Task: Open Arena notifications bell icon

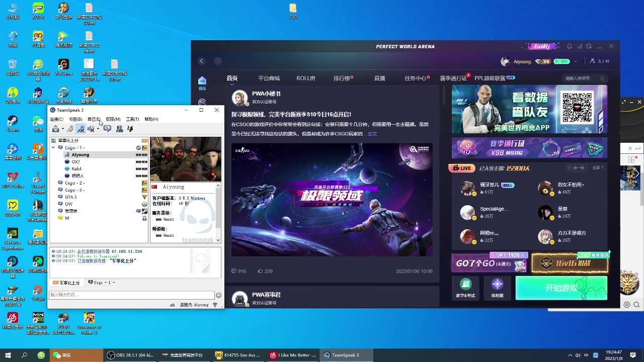Action: (x=570, y=46)
